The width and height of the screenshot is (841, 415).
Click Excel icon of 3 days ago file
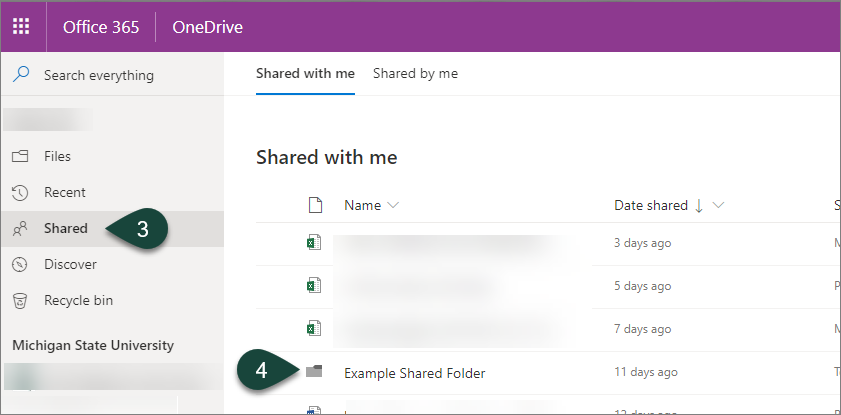point(314,243)
